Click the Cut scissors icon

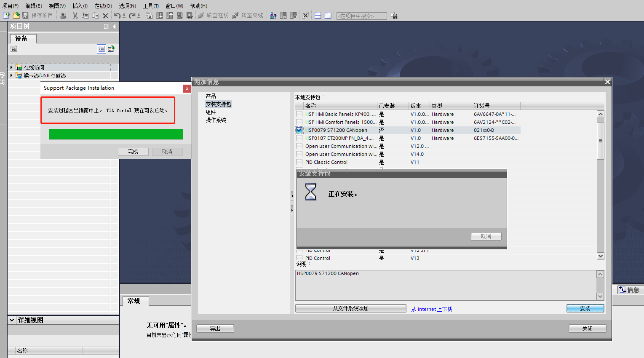click(x=75, y=16)
